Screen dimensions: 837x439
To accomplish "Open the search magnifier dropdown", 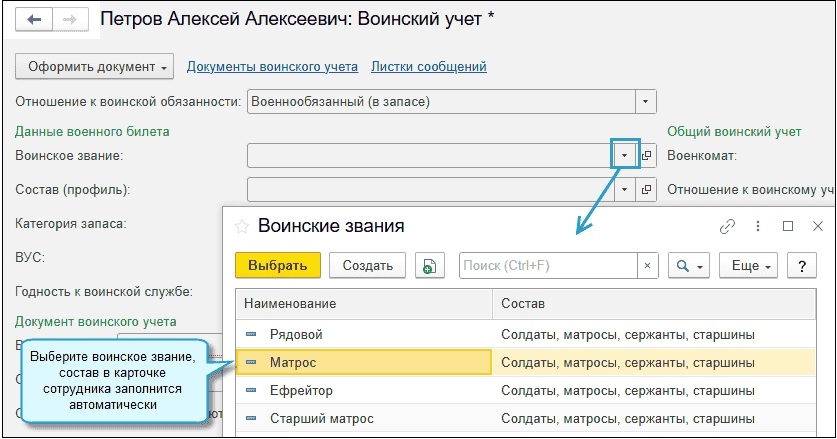I will point(689,265).
